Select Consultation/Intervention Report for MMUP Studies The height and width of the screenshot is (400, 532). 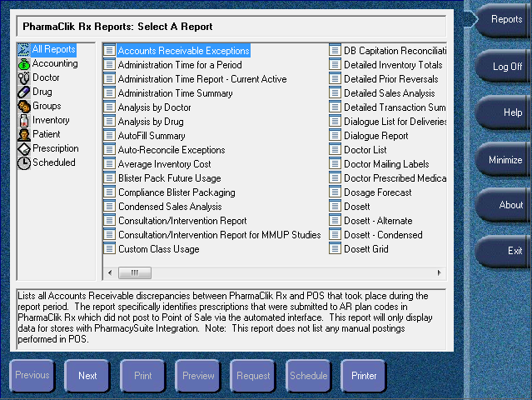pyautogui.click(x=220, y=235)
